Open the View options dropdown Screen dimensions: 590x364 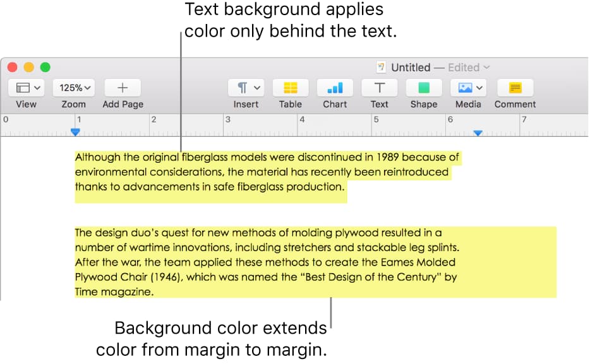point(26,88)
